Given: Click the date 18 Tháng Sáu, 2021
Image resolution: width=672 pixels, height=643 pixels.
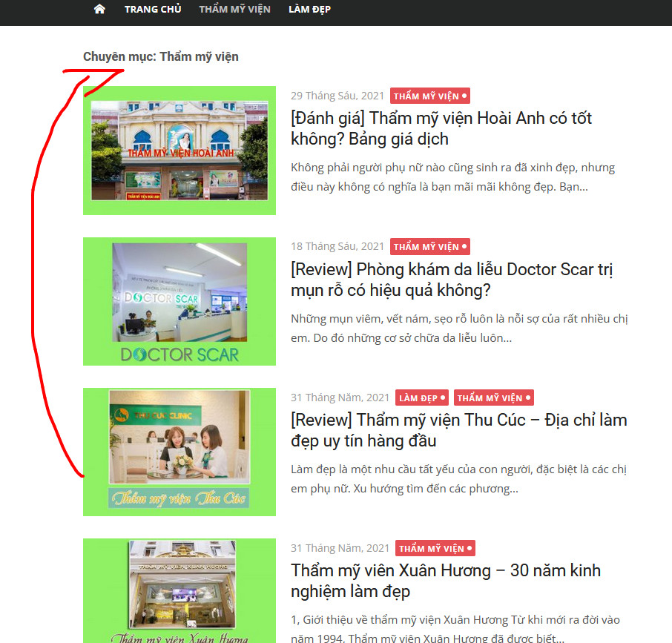Looking at the screenshot, I should (x=337, y=246).
